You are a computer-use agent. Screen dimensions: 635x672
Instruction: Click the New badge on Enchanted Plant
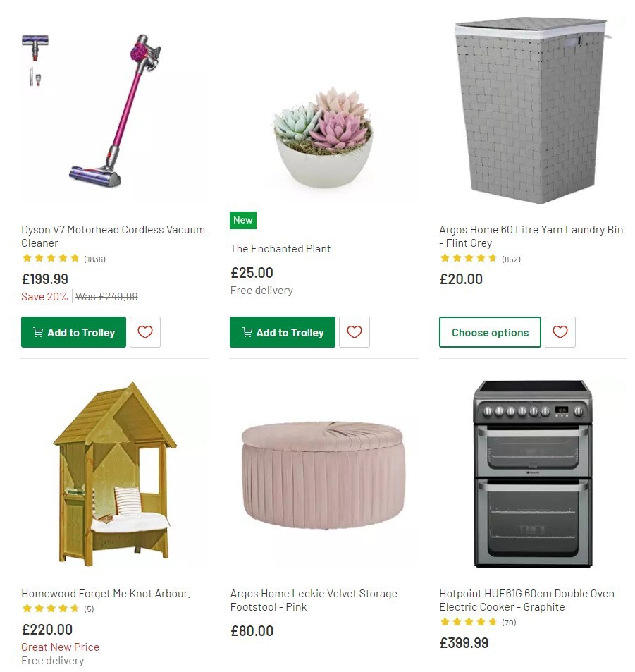243,220
